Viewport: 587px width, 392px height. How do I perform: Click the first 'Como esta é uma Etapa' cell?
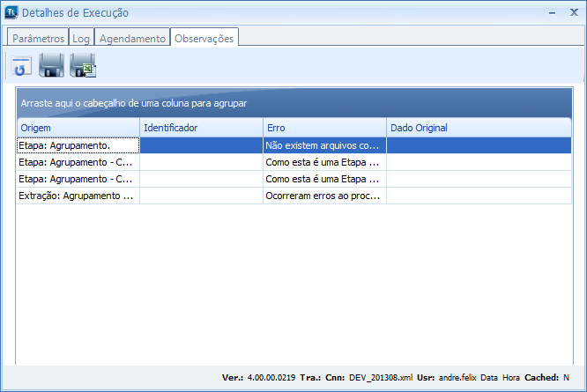(x=323, y=162)
